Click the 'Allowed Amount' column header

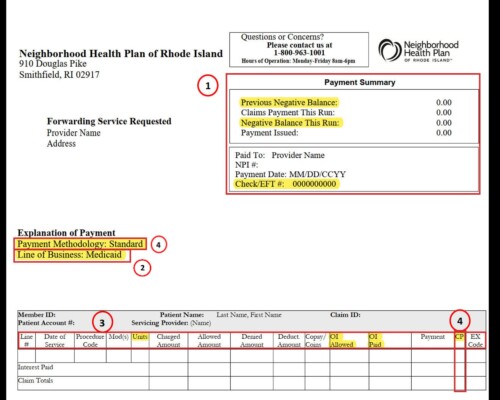(209, 341)
